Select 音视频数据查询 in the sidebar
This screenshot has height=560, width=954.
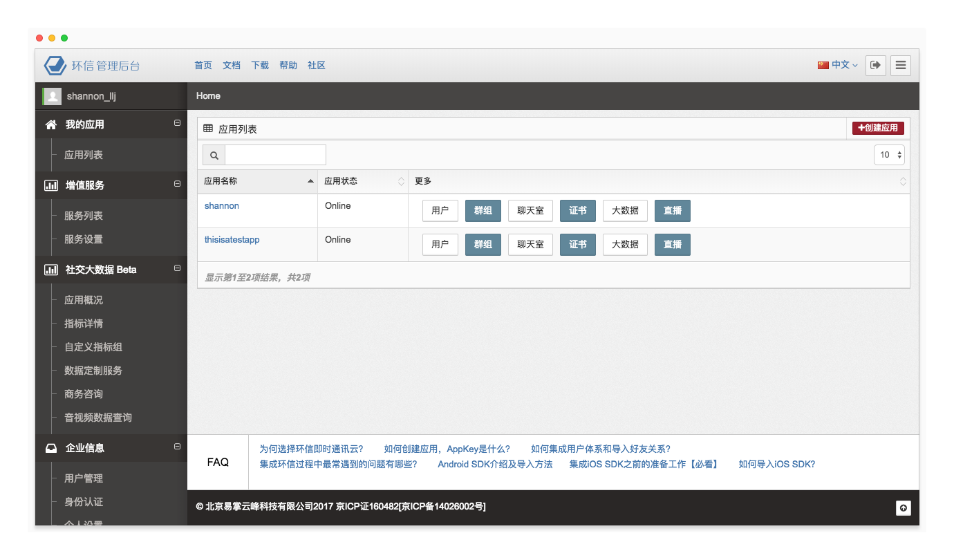click(98, 418)
